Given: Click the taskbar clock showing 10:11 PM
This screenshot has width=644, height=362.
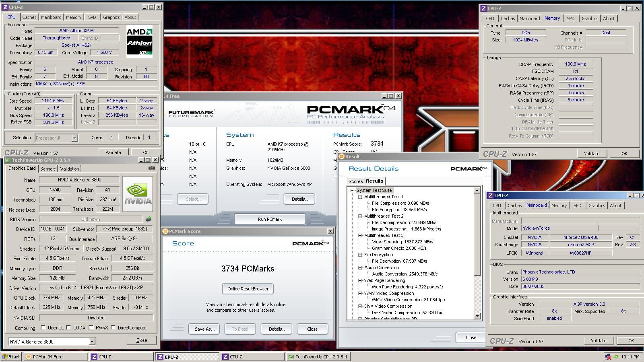Looking at the screenshot, I should (x=630, y=357).
